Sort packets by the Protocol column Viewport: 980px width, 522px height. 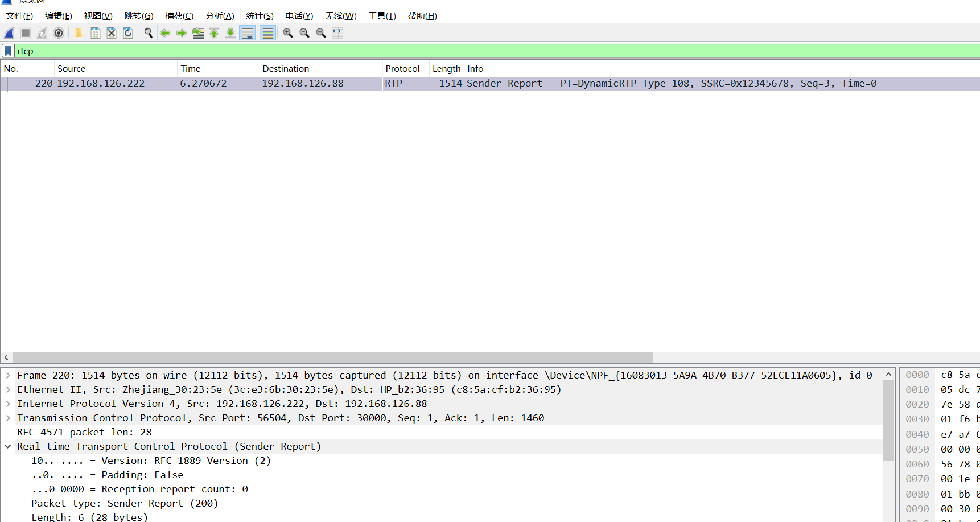click(x=402, y=68)
